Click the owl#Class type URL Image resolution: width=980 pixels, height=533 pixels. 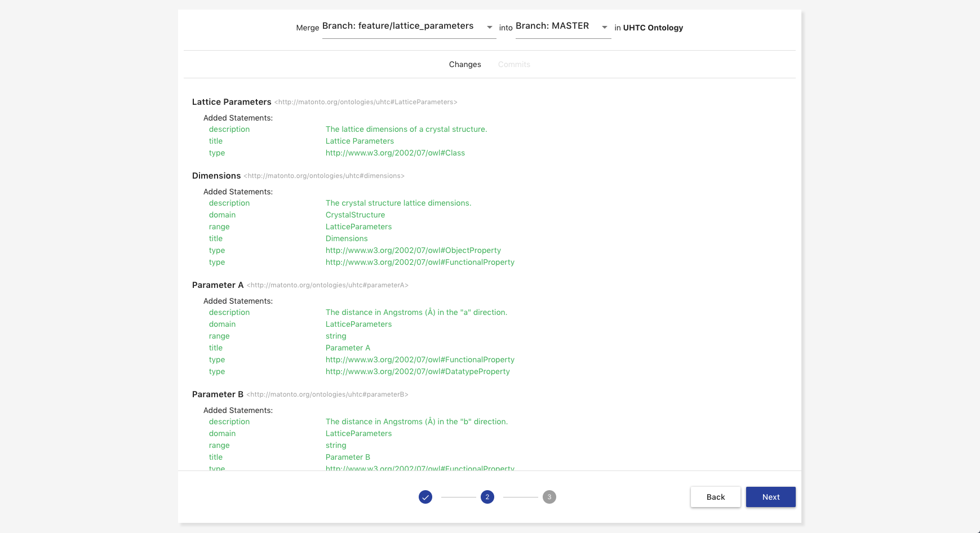click(x=395, y=153)
